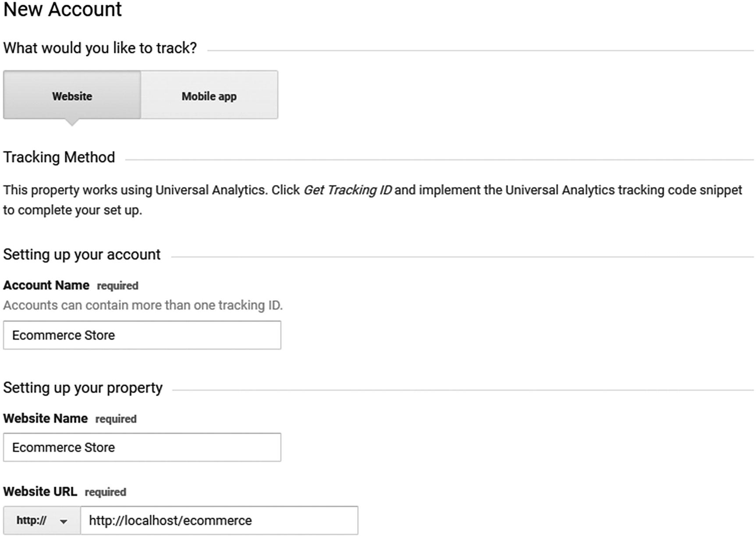Click the hint about accounts and tracking IDs
The height and width of the screenshot is (537, 756).
(143, 305)
